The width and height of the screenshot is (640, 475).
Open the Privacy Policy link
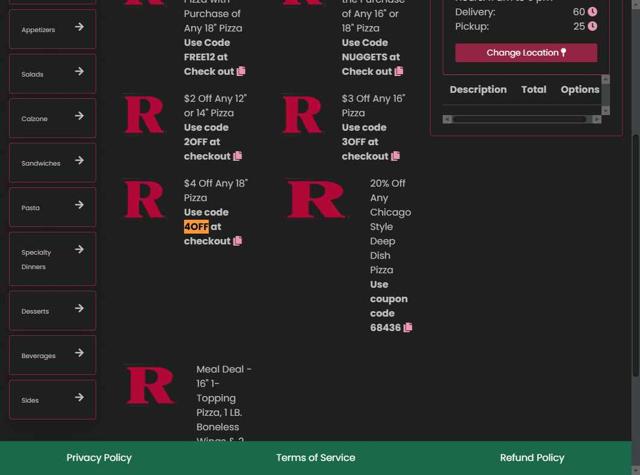(x=99, y=458)
